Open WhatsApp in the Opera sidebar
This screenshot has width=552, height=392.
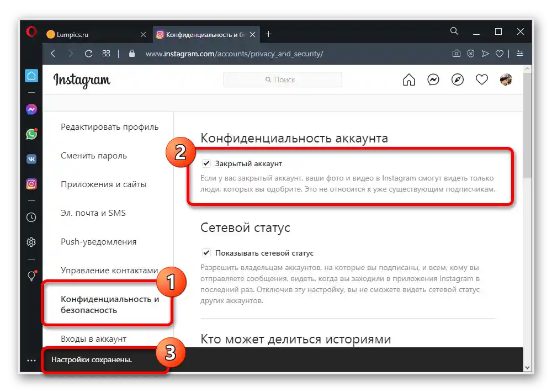[x=31, y=134]
